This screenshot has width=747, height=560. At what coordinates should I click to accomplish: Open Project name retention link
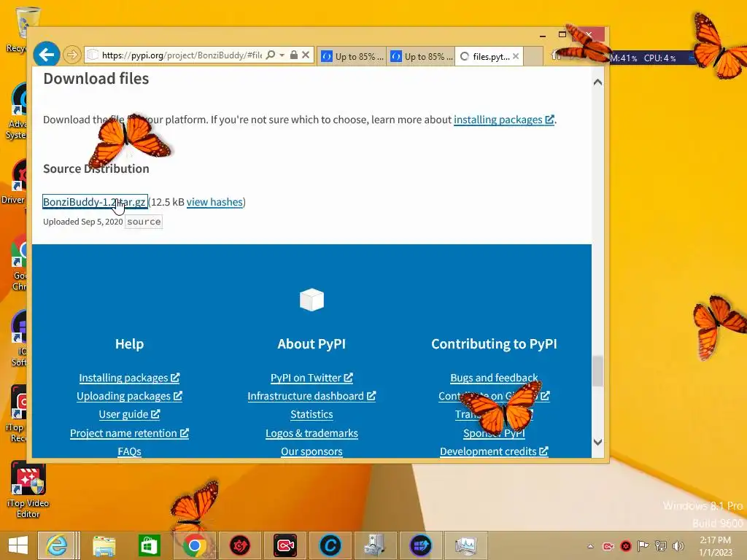point(129,433)
